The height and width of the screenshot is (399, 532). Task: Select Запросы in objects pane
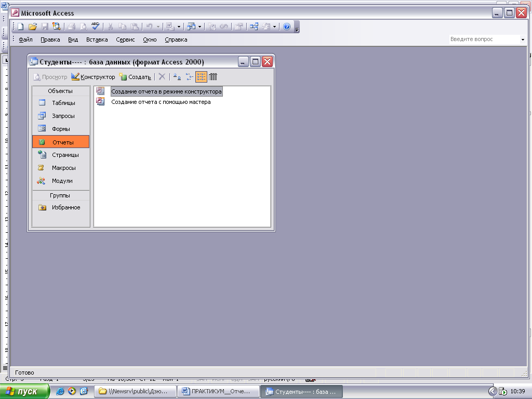[61, 116]
